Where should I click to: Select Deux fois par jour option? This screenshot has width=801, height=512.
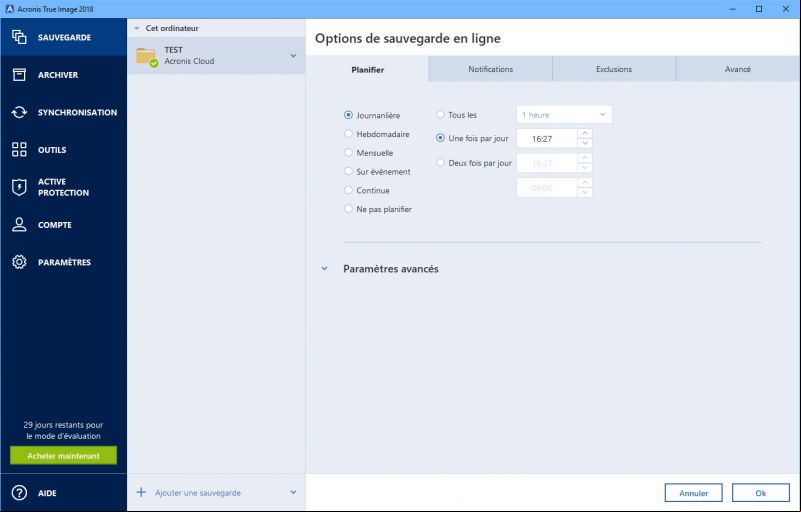[x=440, y=162]
